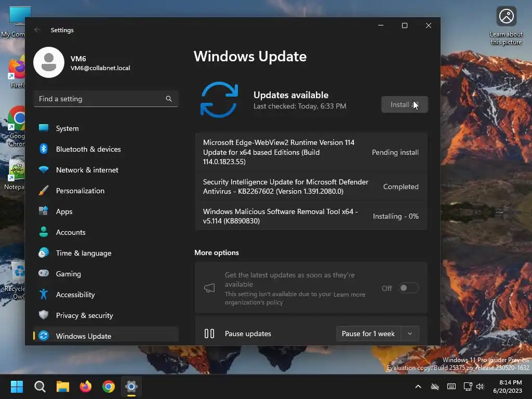
Task: Click the Personalization paintbrush icon
Action: [44, 190]
